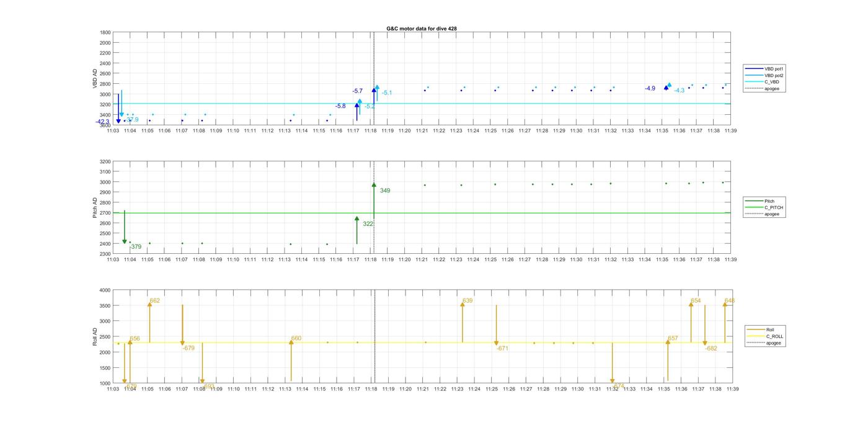
Task: Click '11:39' tick on the Pitch x-axis
Action: point(730,259)
